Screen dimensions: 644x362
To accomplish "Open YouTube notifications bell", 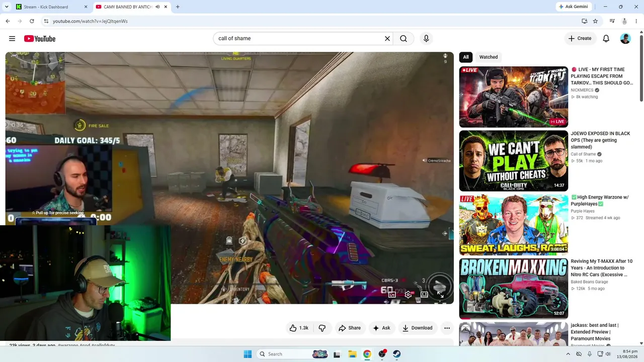I will [x=606, y=39].
